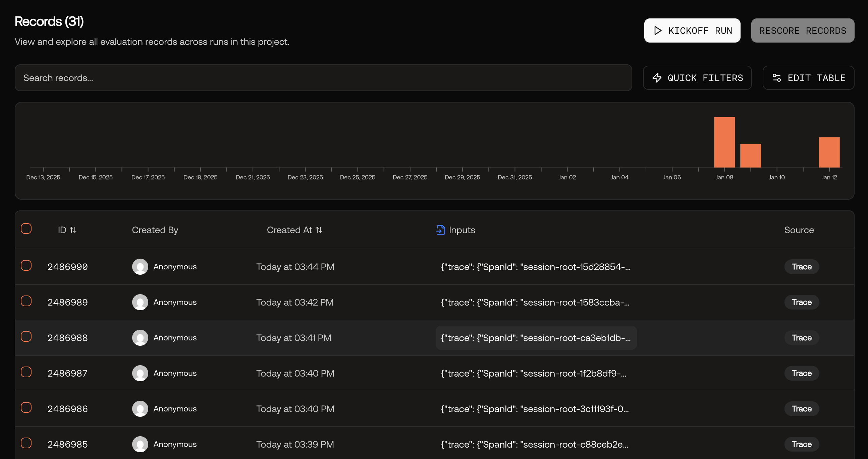
Task: Focus the Search records field
Action: pyautogui.click(x=323, y=78)
